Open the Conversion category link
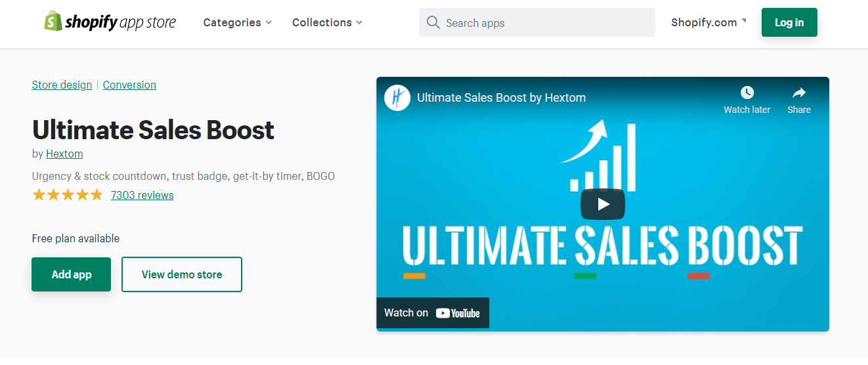Image resolution: width=868 pixels, height=365 pixels. pyautogui.click(x=129, y=85)
